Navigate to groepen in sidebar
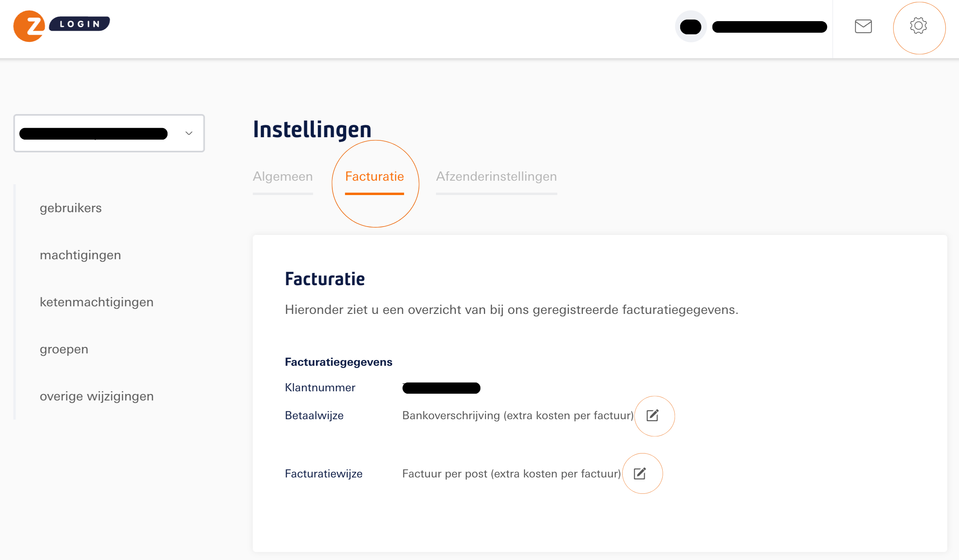 point(64,349)
